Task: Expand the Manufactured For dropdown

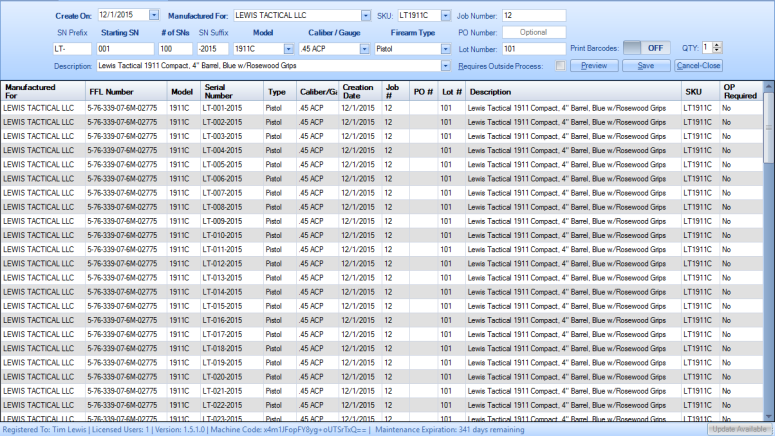Action: pos(365,16)
